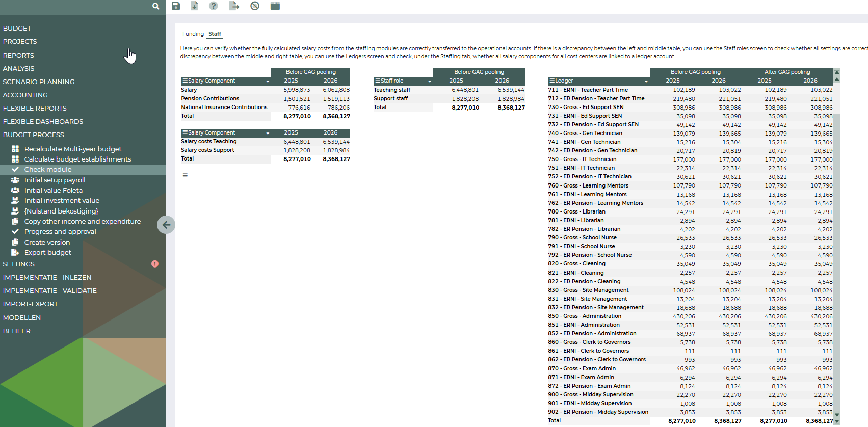Open the first Salary Component dropdown
The height and width of the screenshot is (427, 868).
[268, 82]
